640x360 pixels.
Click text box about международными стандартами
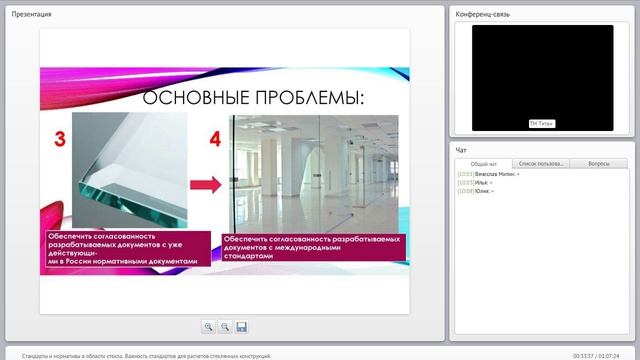pyautogui.click(x=314, y=247)
